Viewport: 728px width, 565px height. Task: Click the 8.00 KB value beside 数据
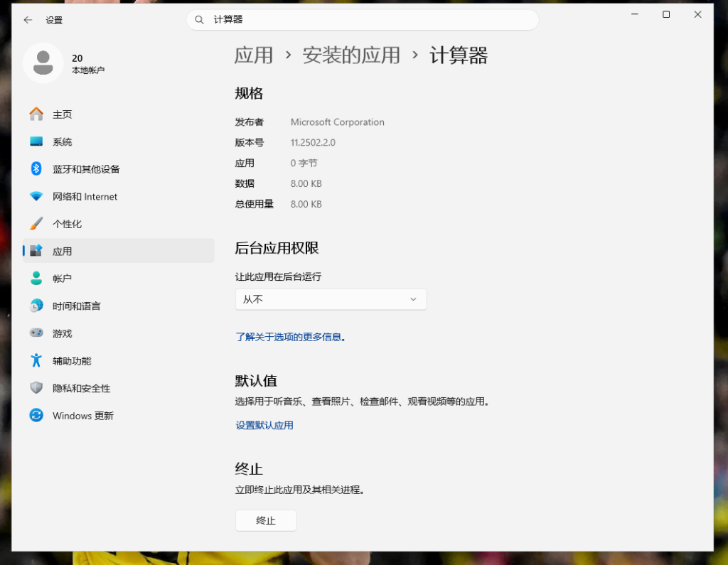click(x=306, y=183)
